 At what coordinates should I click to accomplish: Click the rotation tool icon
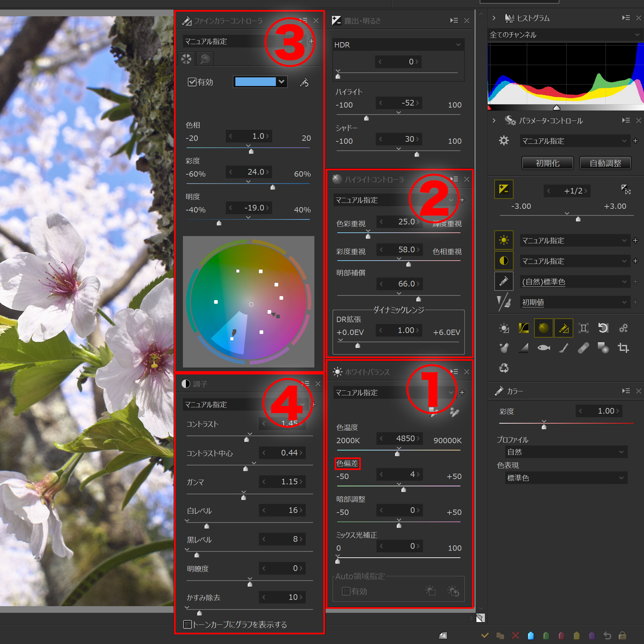603,328
